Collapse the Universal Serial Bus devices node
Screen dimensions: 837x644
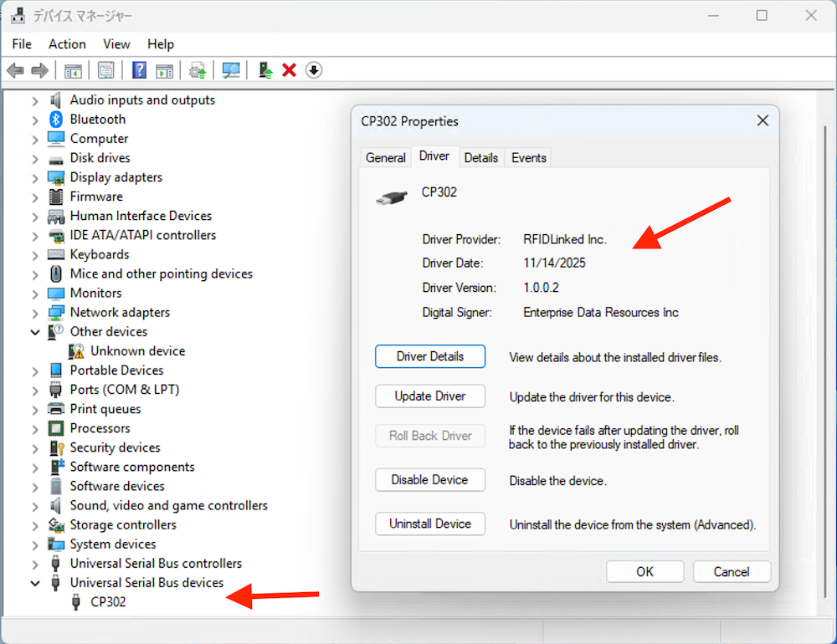tap(35, 583)
